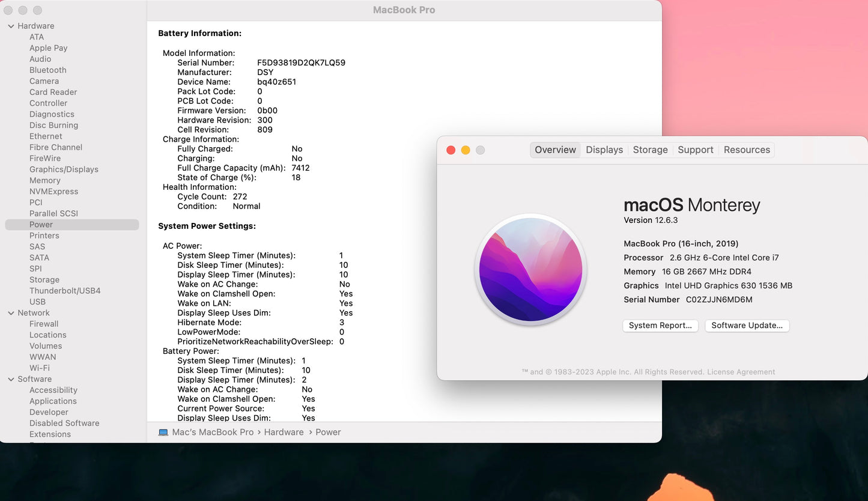The image size is (868, 501).
Task: Collapse the Hardware section in sidebar
Action: coord(11,26)
